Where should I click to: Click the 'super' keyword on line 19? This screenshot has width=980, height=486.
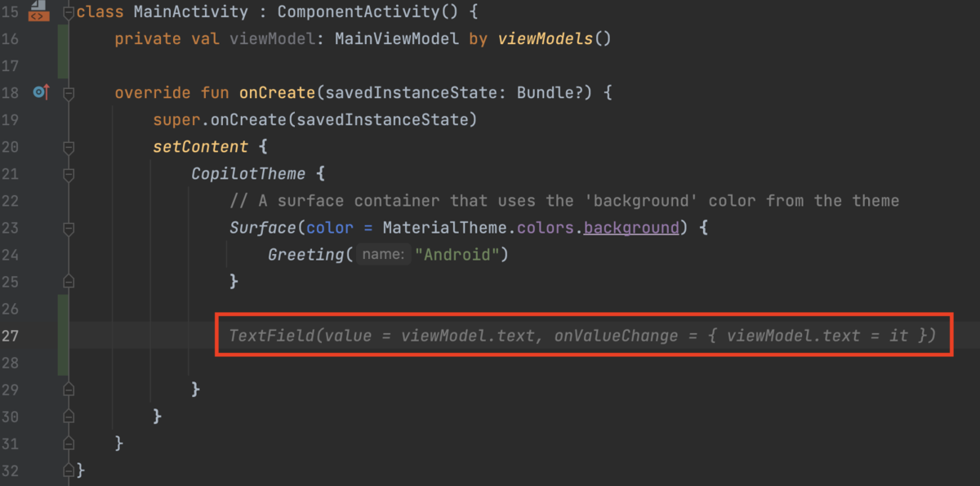176,120
